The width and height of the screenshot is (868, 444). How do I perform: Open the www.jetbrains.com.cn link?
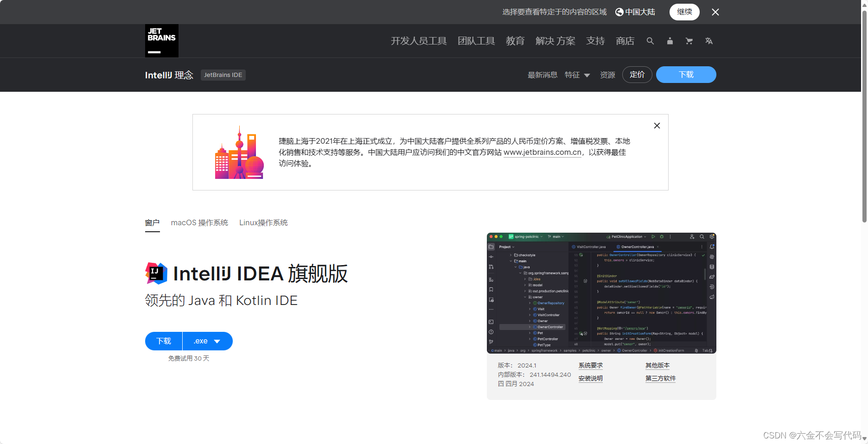point(542,152)
